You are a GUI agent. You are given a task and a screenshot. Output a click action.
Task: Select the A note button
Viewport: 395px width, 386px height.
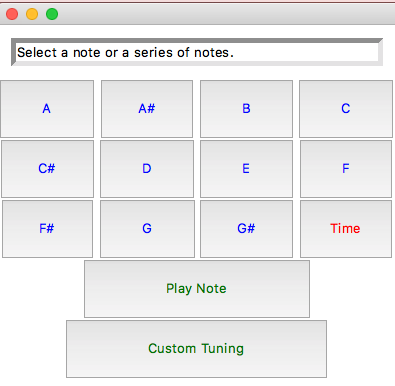click(47, 109)
